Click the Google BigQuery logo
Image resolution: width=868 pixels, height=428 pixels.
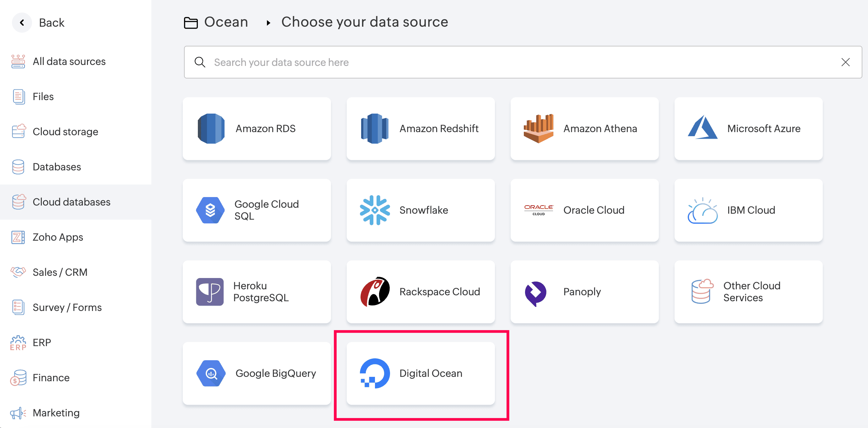pos(211,373)
